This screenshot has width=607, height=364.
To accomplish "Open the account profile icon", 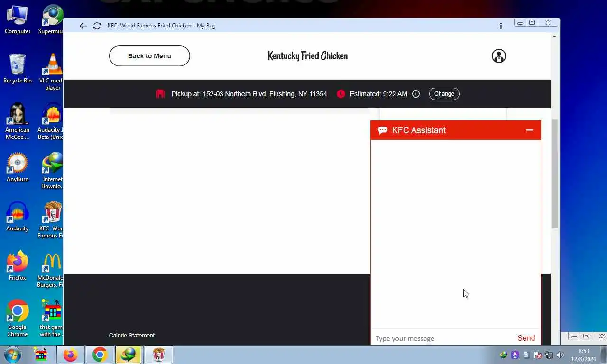I will (x=498, y=56).
